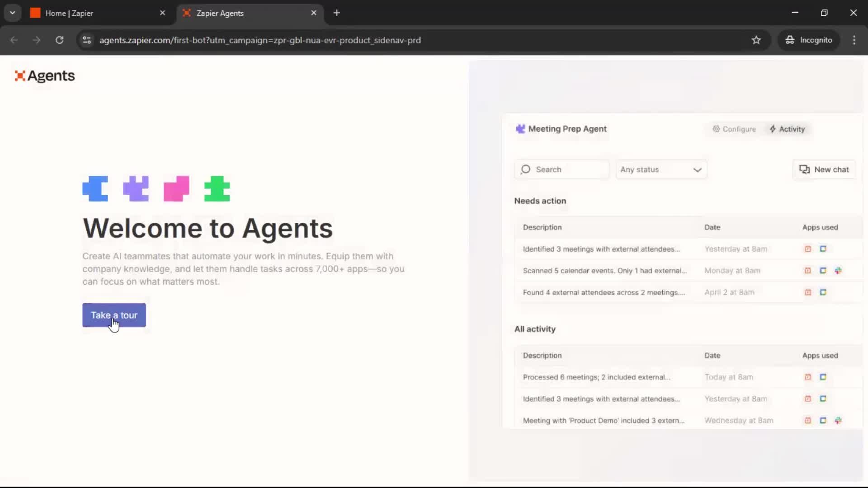
Task: Go forward to next page
Action: coord(37,40)
